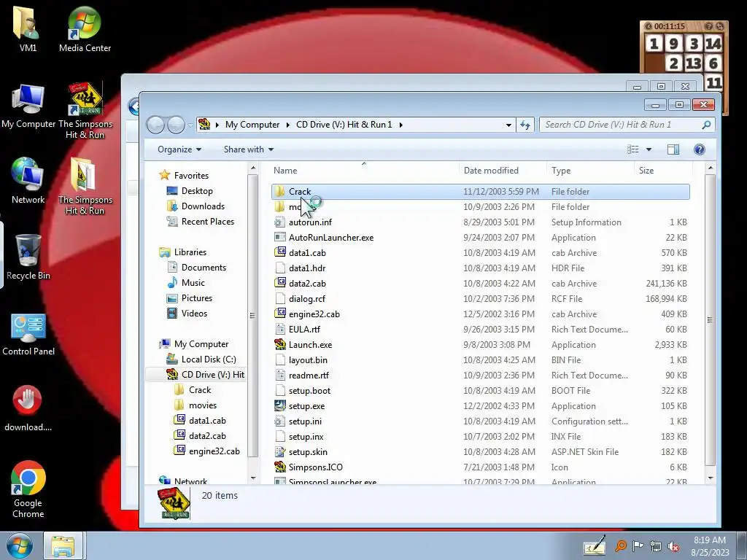
Task: Click the tablet input pen tray icon
Action: click(x=595, y=545)
